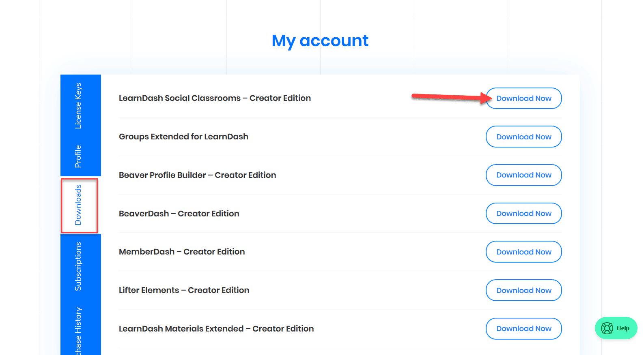Click the Lifter Elements Creator Edition title
Image resolution: width=644 pixels, height=355 pixels.
tap(184, 290)
